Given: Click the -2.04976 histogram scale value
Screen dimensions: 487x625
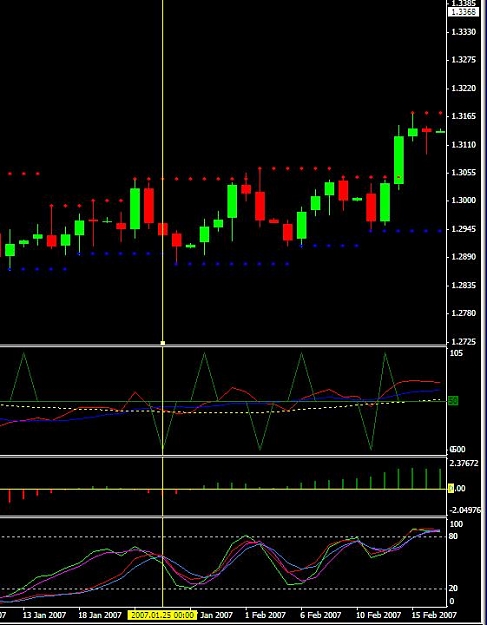Looking at the screenshot, I should pos(465,510).
